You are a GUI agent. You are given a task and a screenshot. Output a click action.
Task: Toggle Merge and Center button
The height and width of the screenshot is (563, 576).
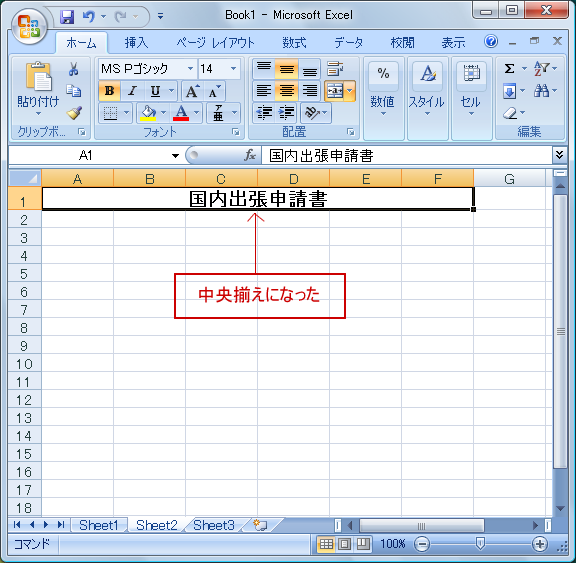coord(335,90)
